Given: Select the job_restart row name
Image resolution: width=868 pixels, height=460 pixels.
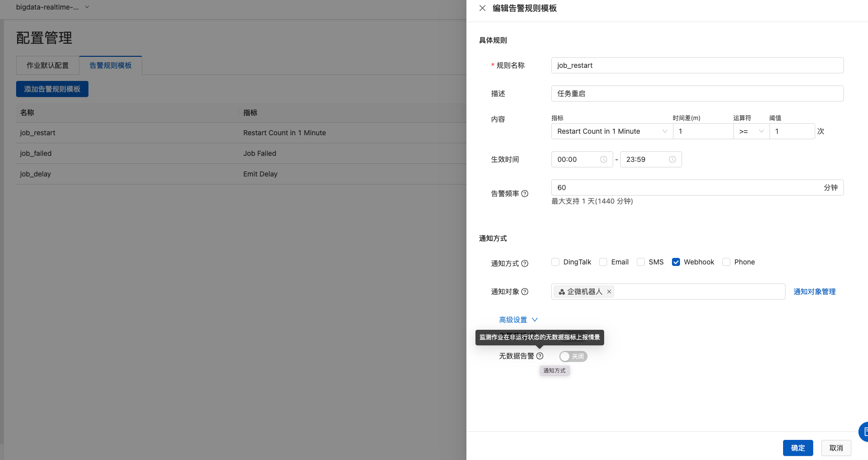Looking at the screenshot, I should [x=38, y=133].
